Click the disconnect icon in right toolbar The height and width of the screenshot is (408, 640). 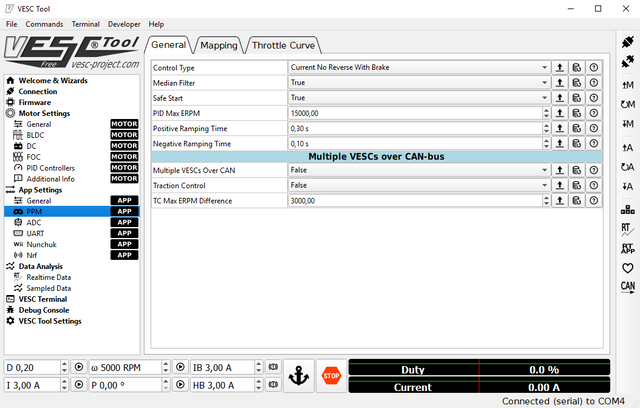pos(627,62)
